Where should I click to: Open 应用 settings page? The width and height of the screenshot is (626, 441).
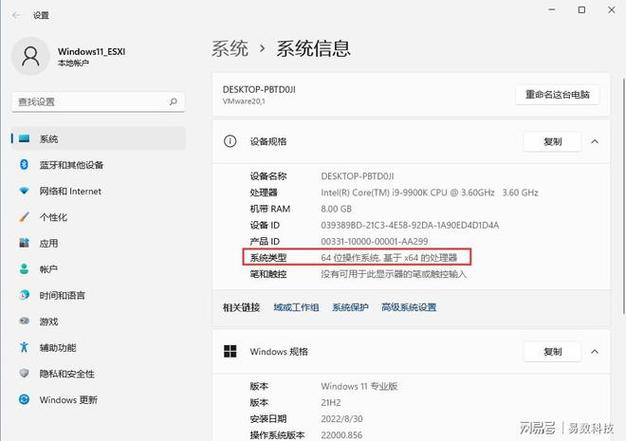[99, 243]
